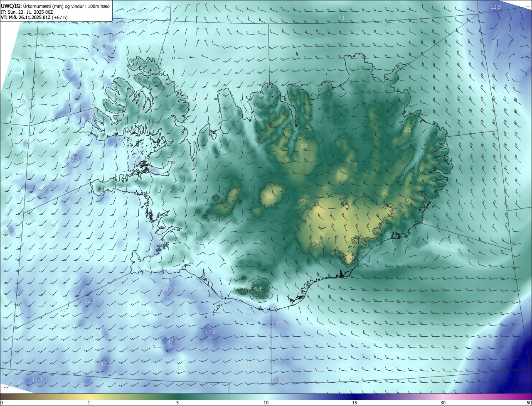
Task: Click the legend tick label 0
Action: coord(2,403)
